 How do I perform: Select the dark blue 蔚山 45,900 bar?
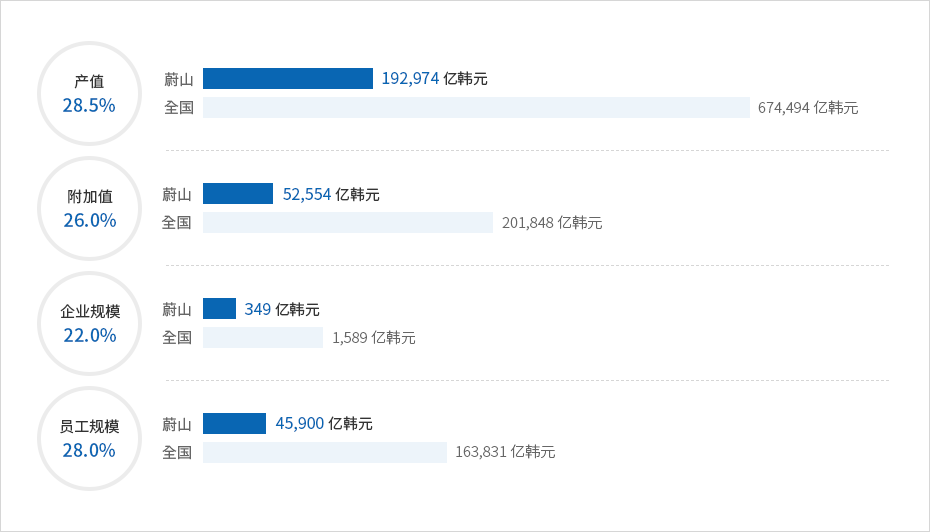pos(234,424)
